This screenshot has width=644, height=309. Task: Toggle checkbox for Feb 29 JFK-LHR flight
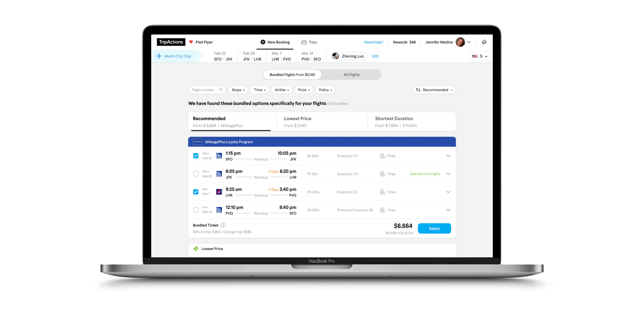point(196,174)
